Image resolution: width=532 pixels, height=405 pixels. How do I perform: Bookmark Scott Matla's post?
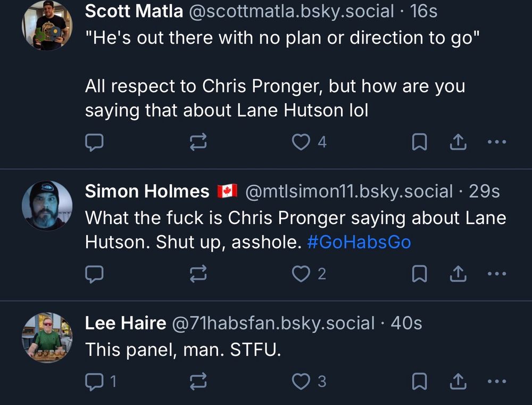coord(420,142)
